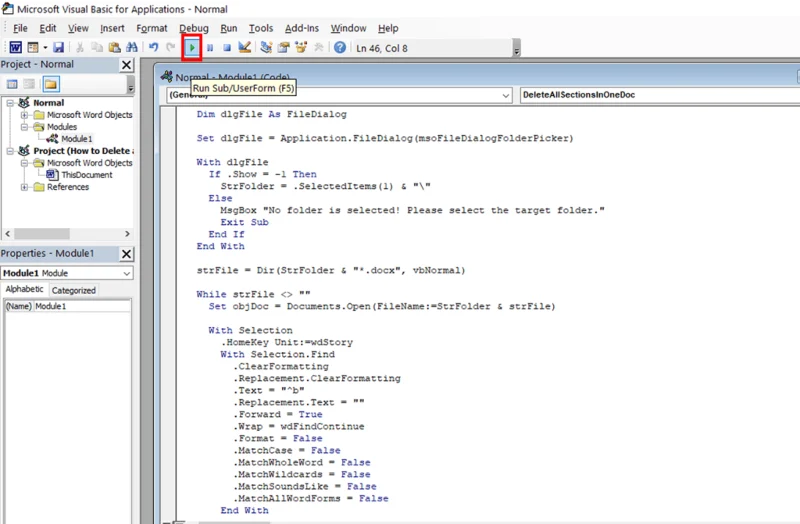Collapse the Modules folder node
Image resolution: width=800 pixels, height=524 pixels.
pos(24,127)
